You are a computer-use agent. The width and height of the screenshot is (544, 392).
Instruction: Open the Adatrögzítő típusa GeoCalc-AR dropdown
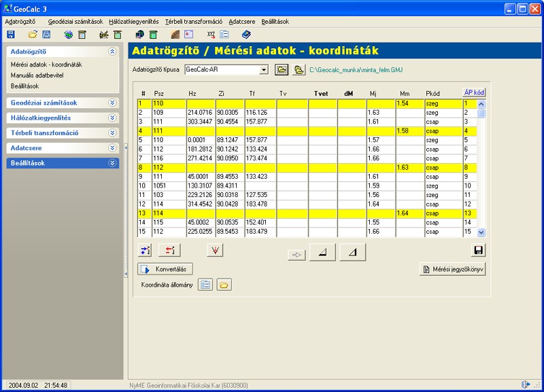(x=264, y=70)
